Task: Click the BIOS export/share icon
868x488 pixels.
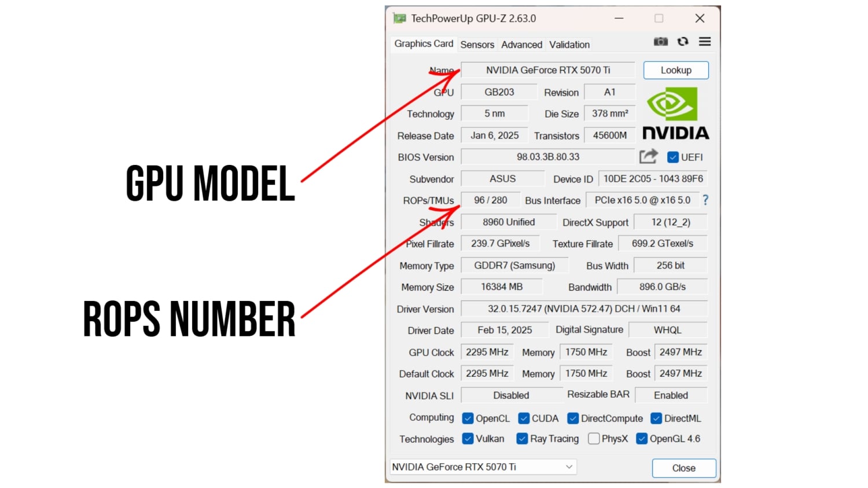Action: point(648,156)
